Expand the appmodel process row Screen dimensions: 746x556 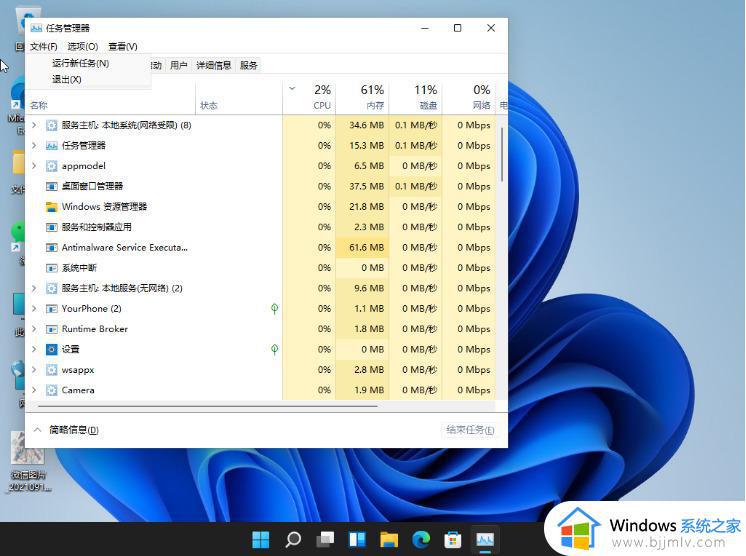click(x=34, y=166)
